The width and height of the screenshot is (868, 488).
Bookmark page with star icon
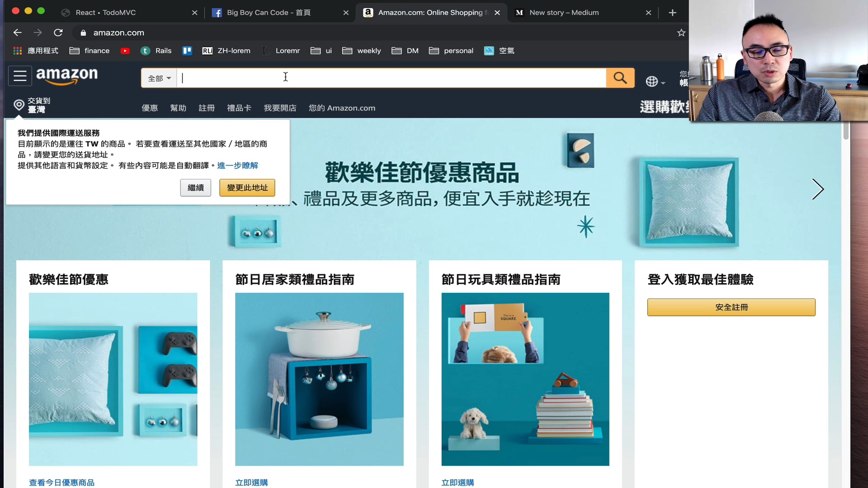tap(681, 33)
